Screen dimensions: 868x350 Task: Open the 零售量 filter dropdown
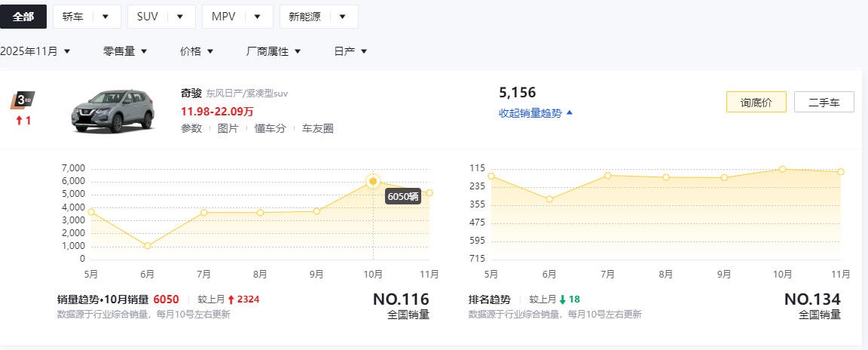coord(125,51)
